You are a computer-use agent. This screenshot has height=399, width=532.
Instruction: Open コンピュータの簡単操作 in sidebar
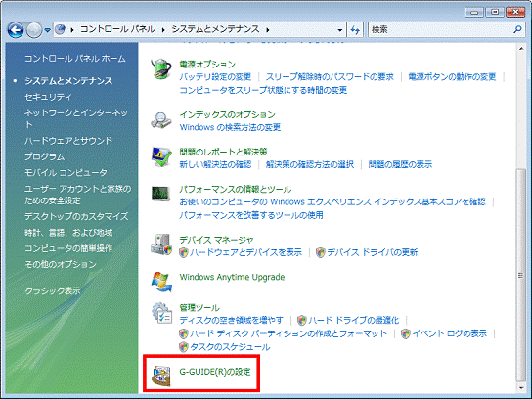pyautogui.click(x=68, y=248)
